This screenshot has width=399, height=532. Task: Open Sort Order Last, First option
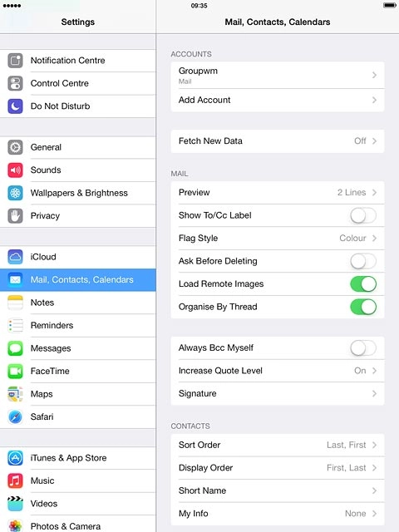pyautogui.click(x=278, y=445)
